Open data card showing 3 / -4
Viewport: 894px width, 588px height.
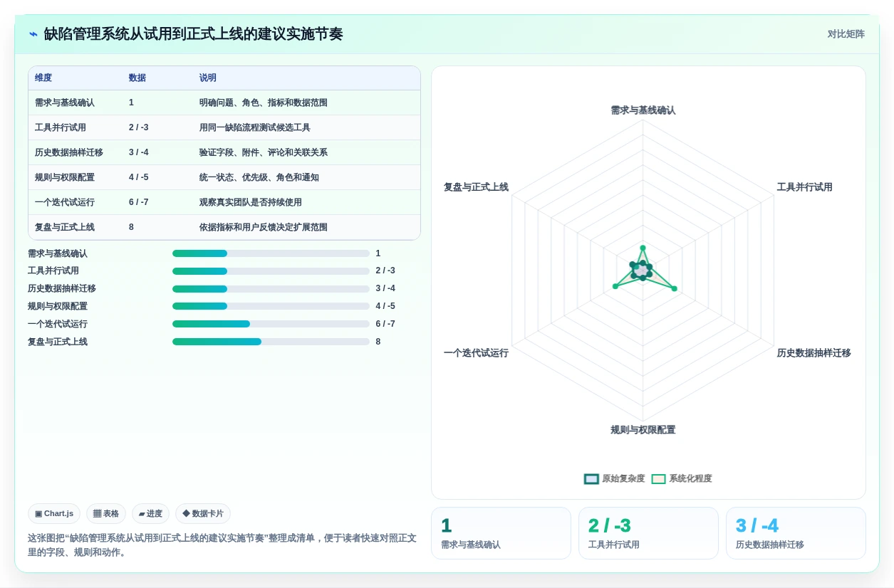tap(796, 533)
